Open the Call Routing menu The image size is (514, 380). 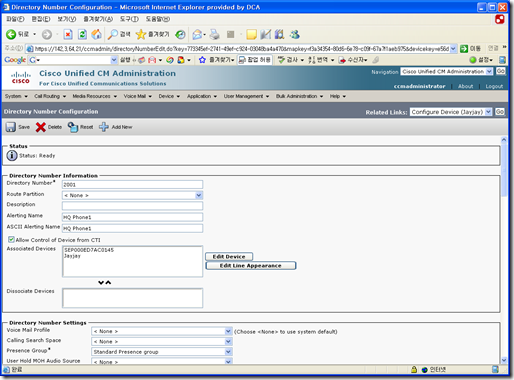pyautogui.click(x=50, y=96)
